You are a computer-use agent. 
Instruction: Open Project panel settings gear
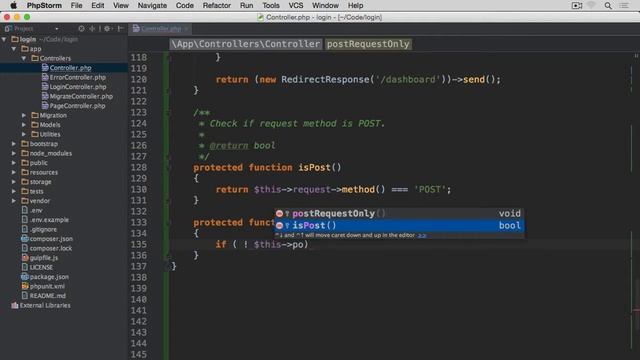107,29
